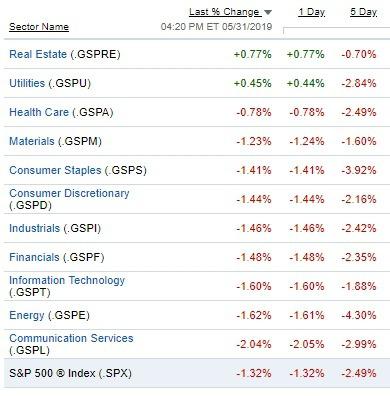The height and width of the screenshot is (396, 390).
Task: Open the Financials sector link
Action: pos(34,257)
